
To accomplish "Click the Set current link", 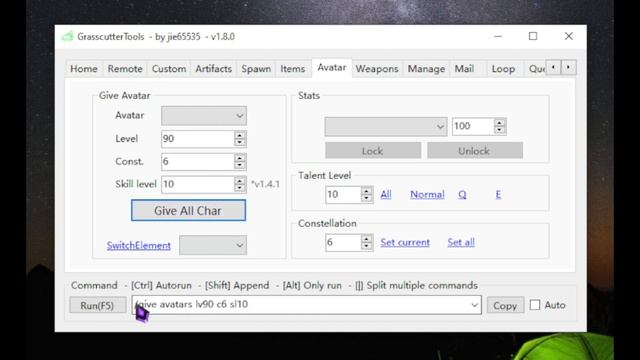I will click(x=405, y=242).
